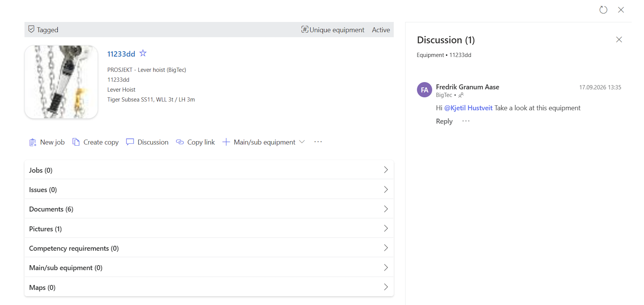
Task: Expand the Maps (0) section
Action: pos(209,287)
